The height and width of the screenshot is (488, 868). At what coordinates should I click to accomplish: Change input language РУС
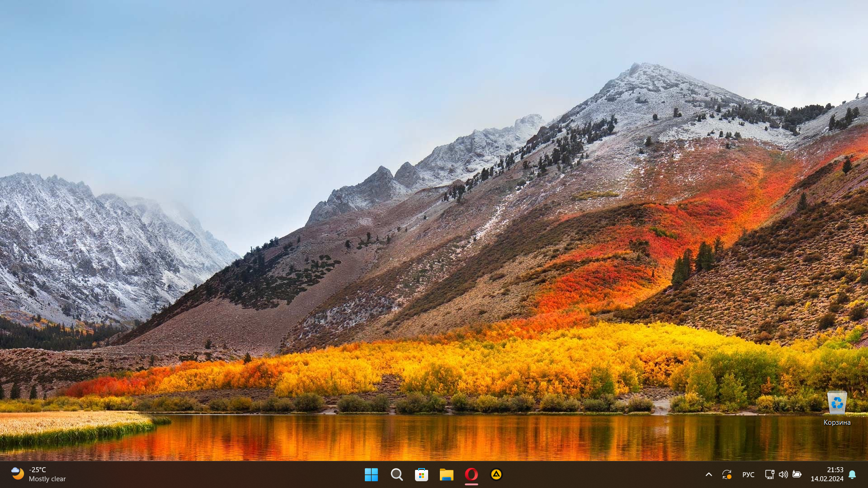(748, 474)
